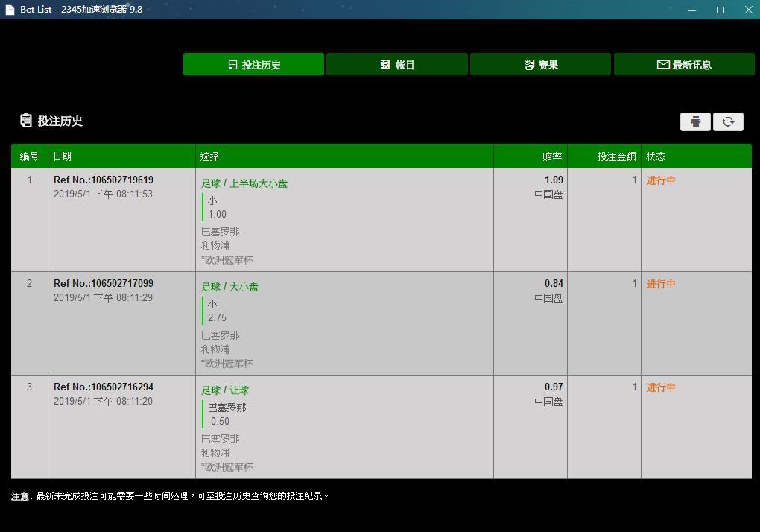Click 进行中 status of bet 3

click(x=661, y=387)
